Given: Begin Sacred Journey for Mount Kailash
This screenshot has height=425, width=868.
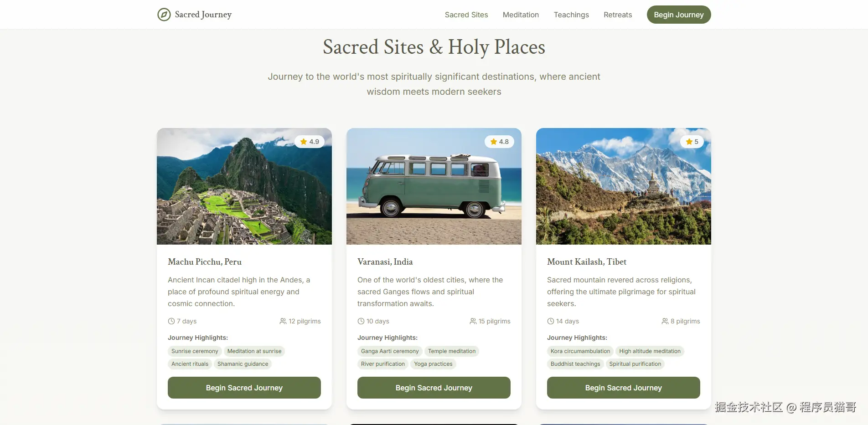Looking at the screenshot, I should coord(624,388).
